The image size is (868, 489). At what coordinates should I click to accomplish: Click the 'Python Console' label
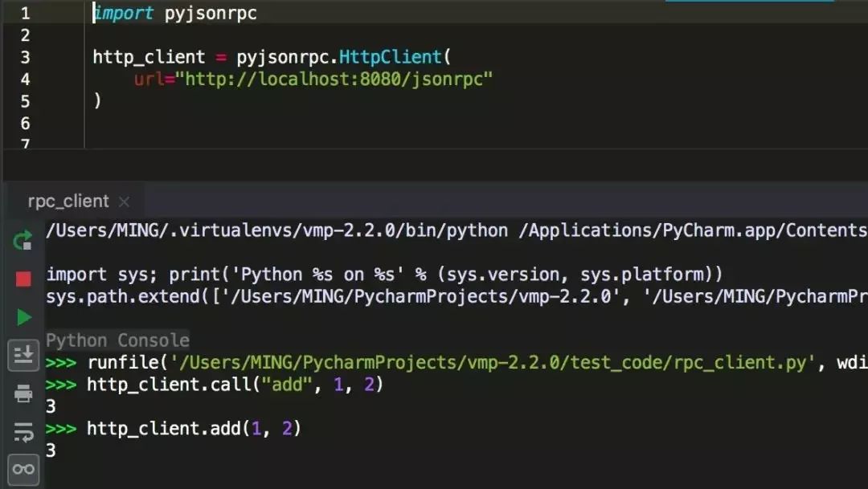(117, 340)
